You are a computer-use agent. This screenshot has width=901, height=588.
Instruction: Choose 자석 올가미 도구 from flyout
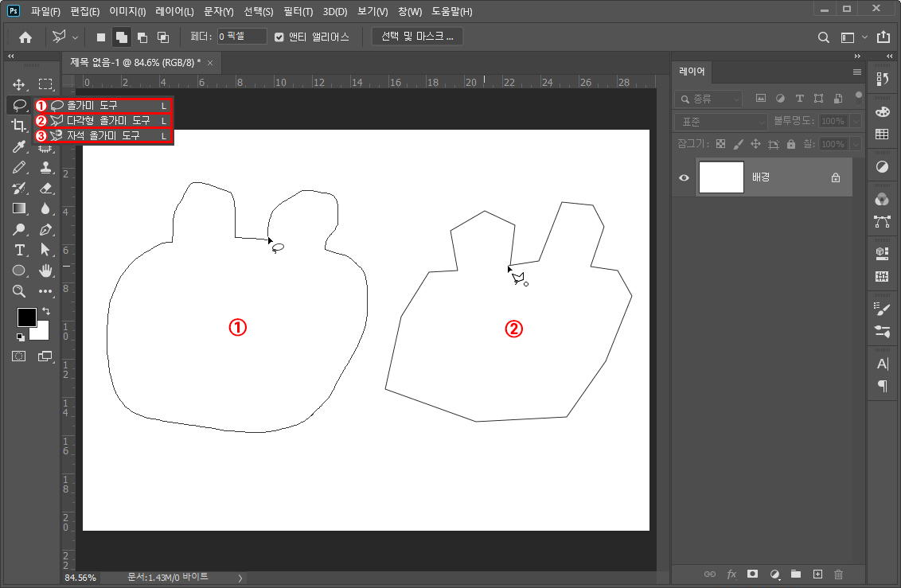click(103, 136)
